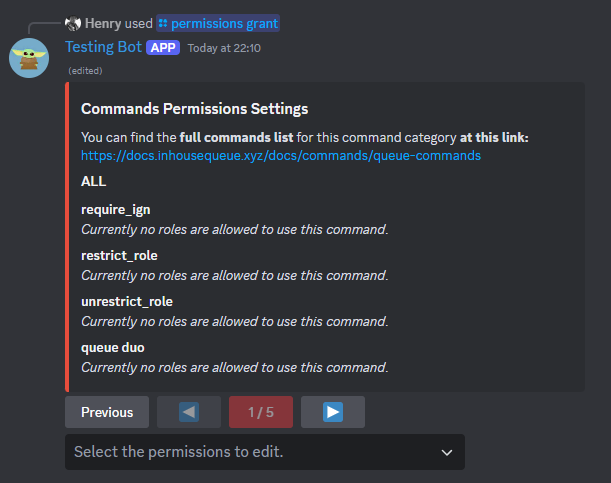
Task: Click the 1 / 5 page indicator button
Action: [x=261, y=412]
